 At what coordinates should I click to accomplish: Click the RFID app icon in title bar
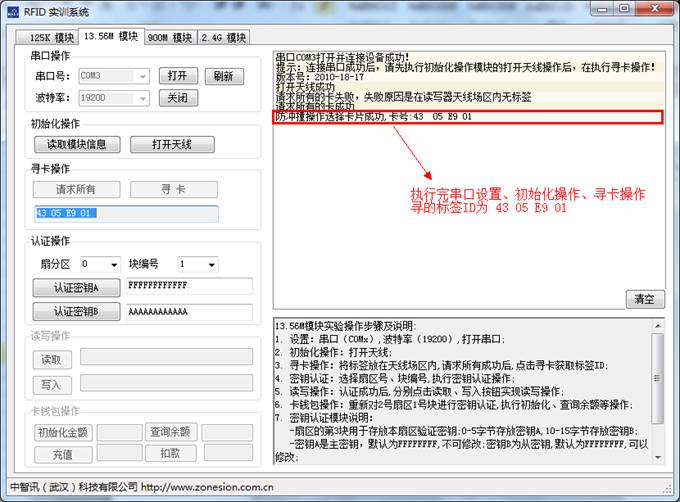12,10
